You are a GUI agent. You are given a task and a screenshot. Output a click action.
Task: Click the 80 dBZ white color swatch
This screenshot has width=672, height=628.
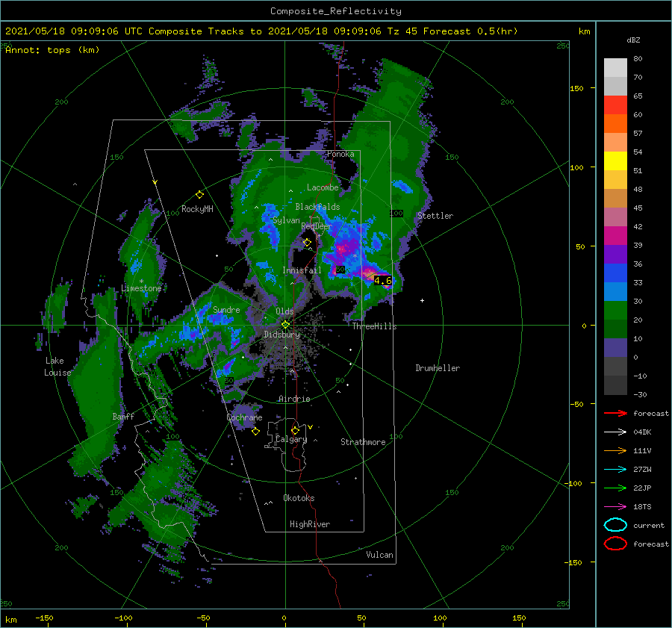(x=615, y=67)
